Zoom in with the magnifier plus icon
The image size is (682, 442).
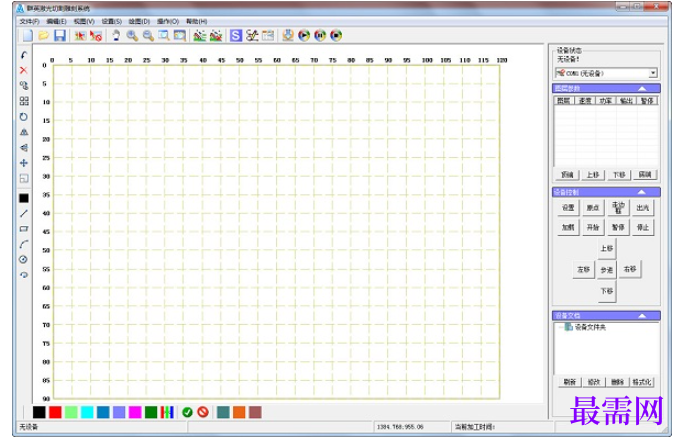tap(132, 36)
